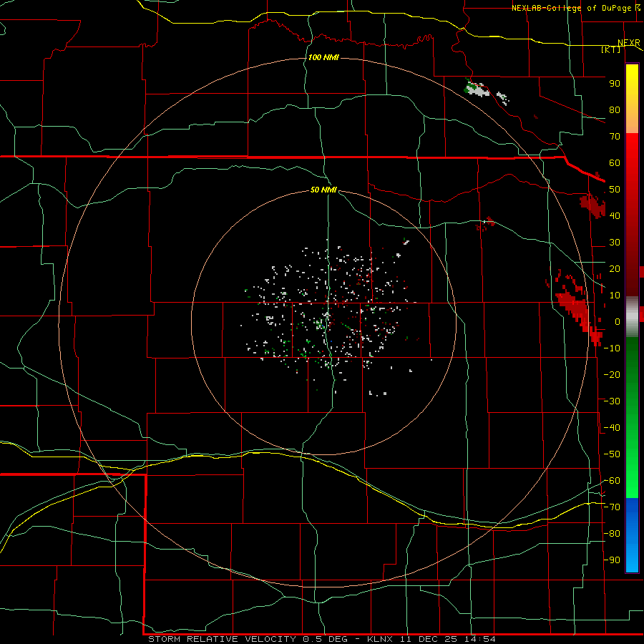
Task: Click the positive 20 kt scale value
Action: click(x=615, y=269)
